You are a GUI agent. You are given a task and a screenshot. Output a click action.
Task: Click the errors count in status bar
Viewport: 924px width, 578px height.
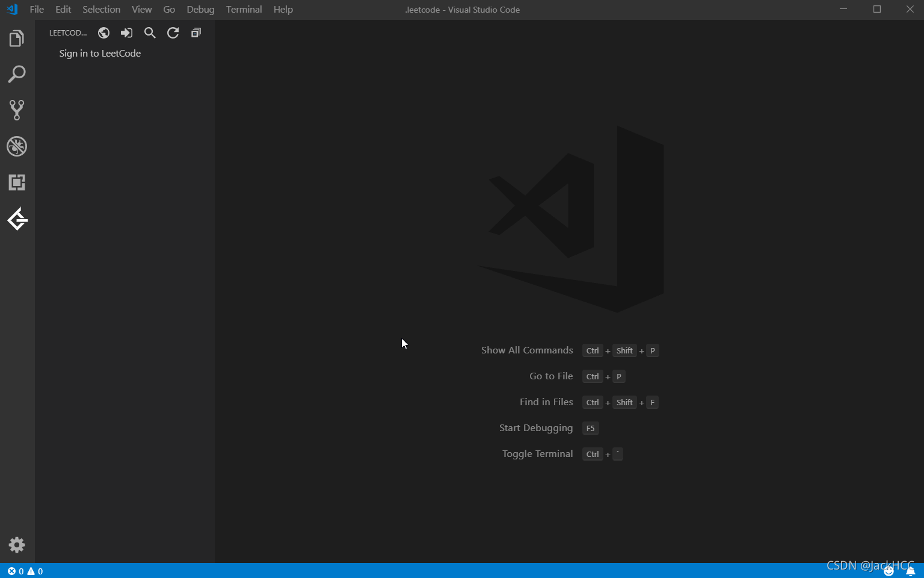pos(16,571)
